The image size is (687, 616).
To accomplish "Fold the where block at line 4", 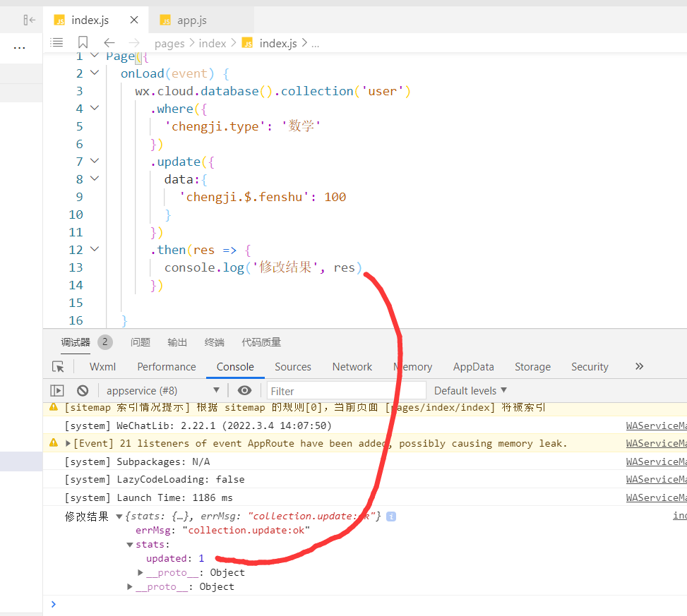I will coord(95,108).
